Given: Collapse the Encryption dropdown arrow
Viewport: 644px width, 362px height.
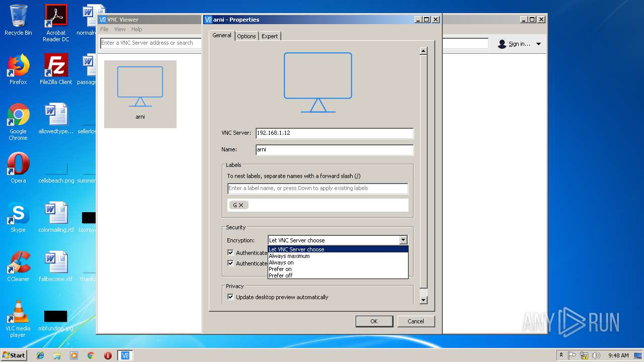Looking at the screenshot, I should click(x=403, y=240).
